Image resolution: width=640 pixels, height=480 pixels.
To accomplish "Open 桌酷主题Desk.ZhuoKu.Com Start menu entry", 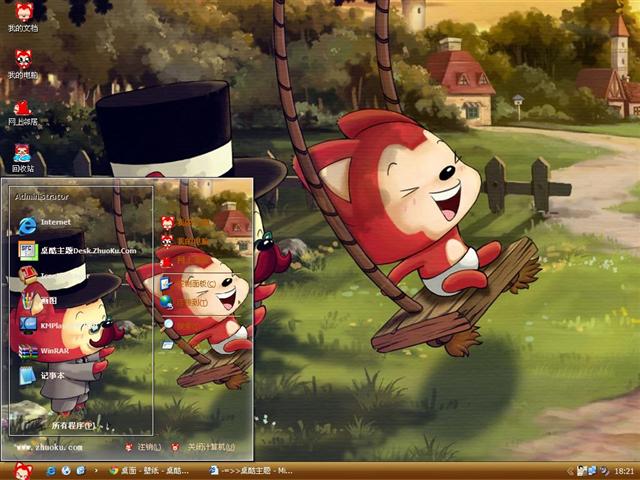I will click(78, 250).
